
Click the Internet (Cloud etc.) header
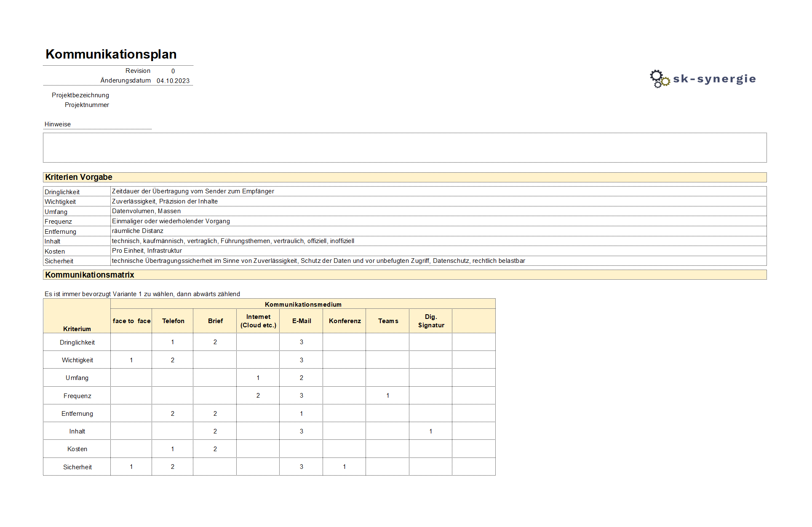click(x=258, y=321)
